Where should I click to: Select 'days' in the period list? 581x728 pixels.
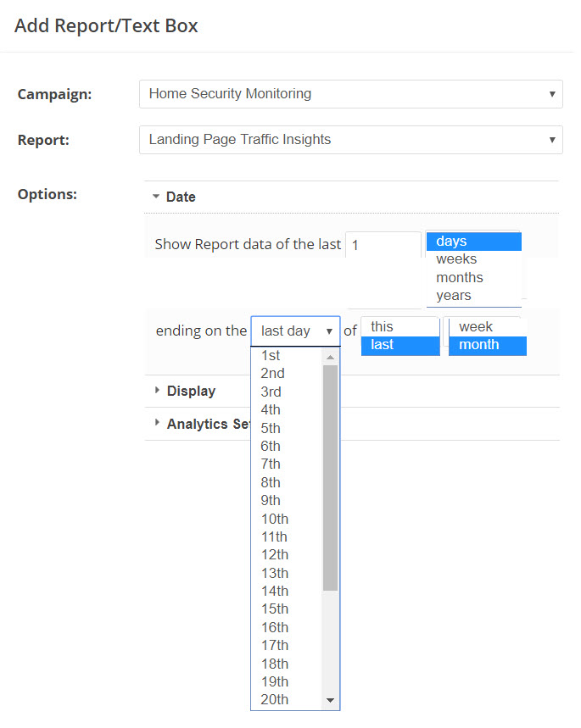(473, 242)
